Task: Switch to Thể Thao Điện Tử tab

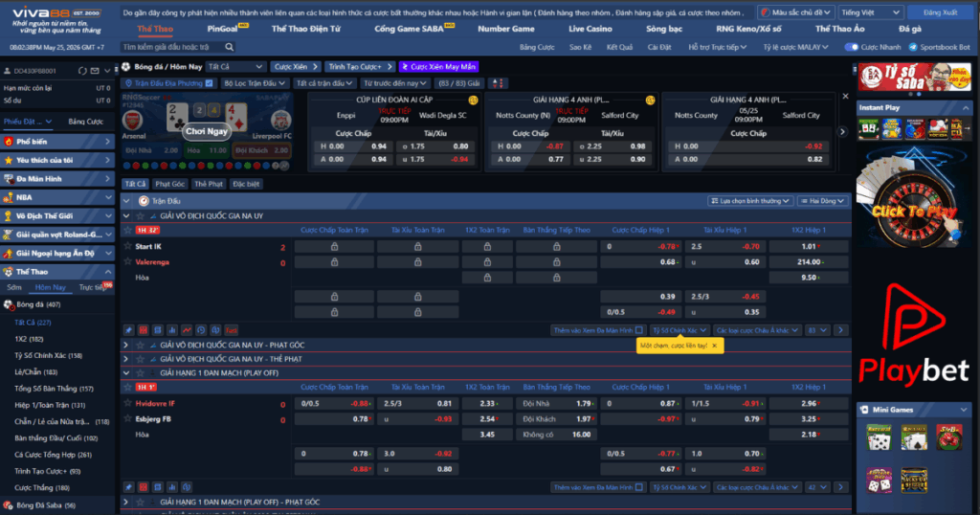Action: tap(305, 29)
